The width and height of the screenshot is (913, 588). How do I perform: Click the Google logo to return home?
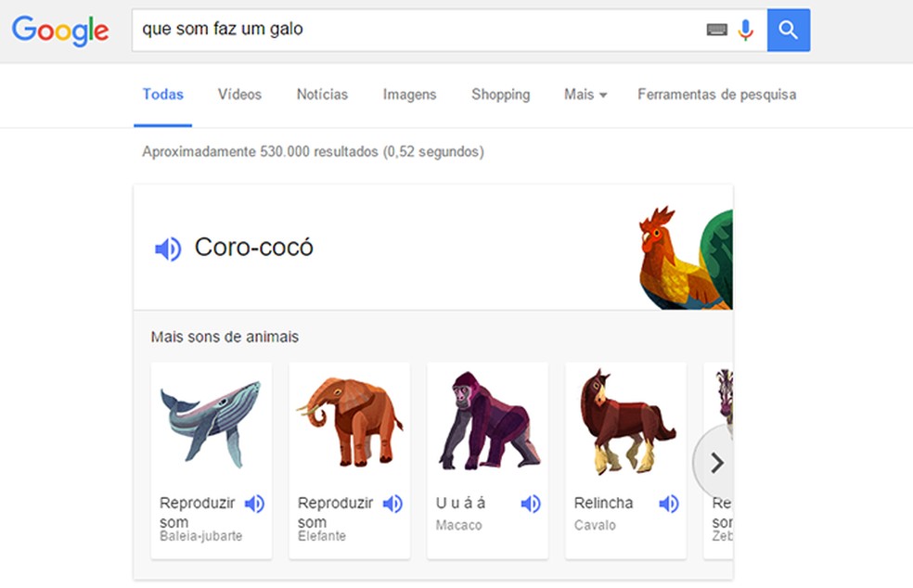coord(59,30)
